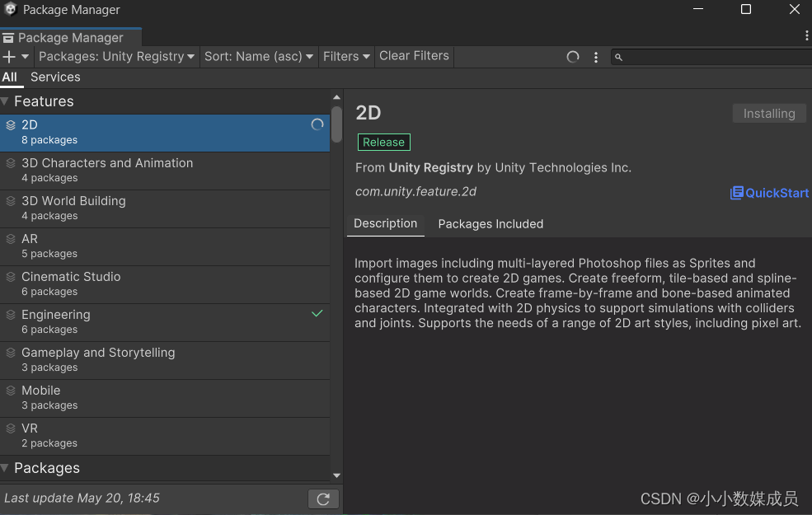Select the Mobile feature row
This screenshot has height=515, width=812.
pos(165,397)
